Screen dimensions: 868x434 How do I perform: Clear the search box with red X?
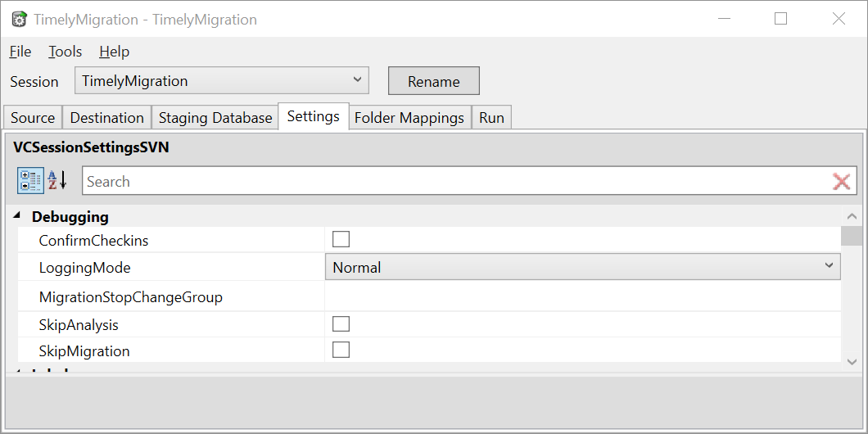pos(842,182)
